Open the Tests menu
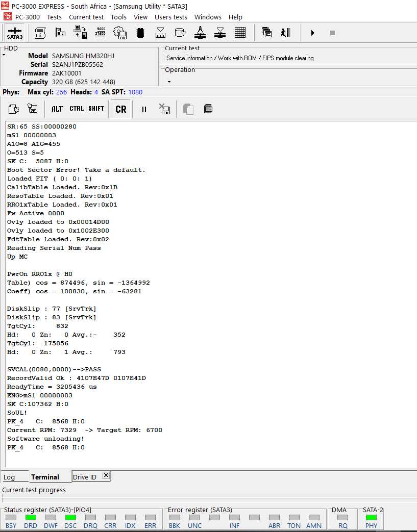 54,17
